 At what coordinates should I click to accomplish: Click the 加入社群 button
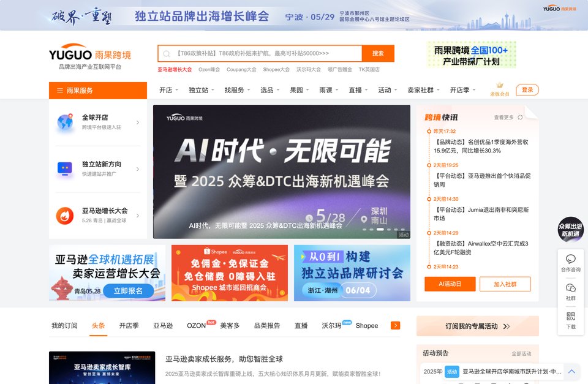click(505, 284)
